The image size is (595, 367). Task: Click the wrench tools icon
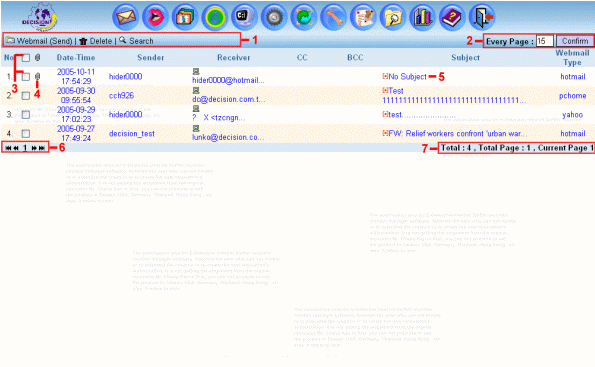point(333,17)
